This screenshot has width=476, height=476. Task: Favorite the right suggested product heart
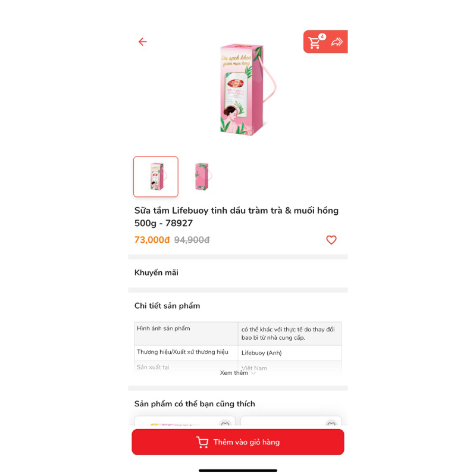pos(331,424)
